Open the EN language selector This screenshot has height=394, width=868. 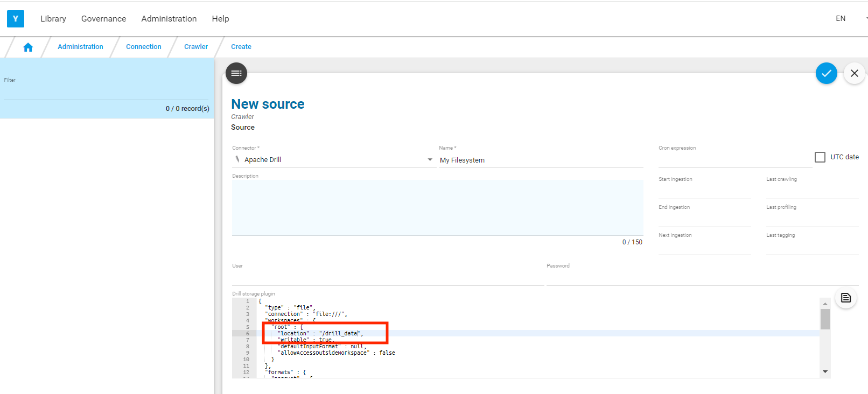tap(841, 18)
